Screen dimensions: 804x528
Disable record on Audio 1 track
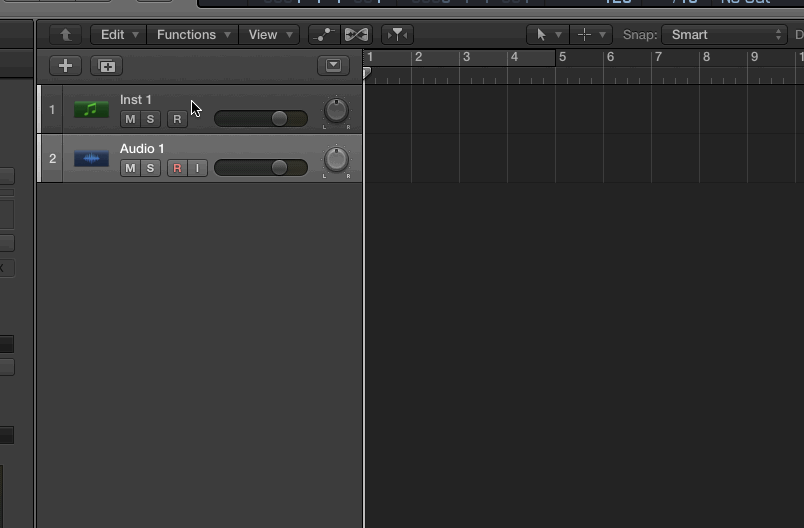(x=177, y=168)
